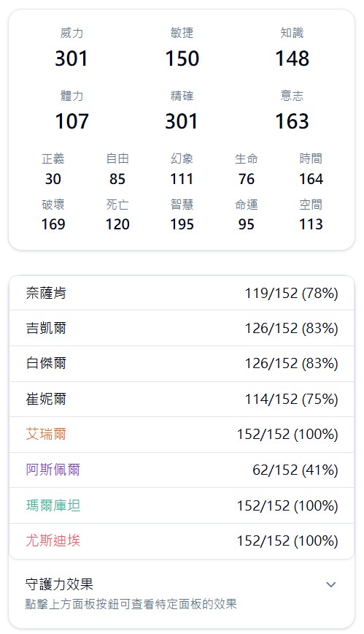
Task: Select the 敏捷 stat showing 150
Action: pos(182,58)
